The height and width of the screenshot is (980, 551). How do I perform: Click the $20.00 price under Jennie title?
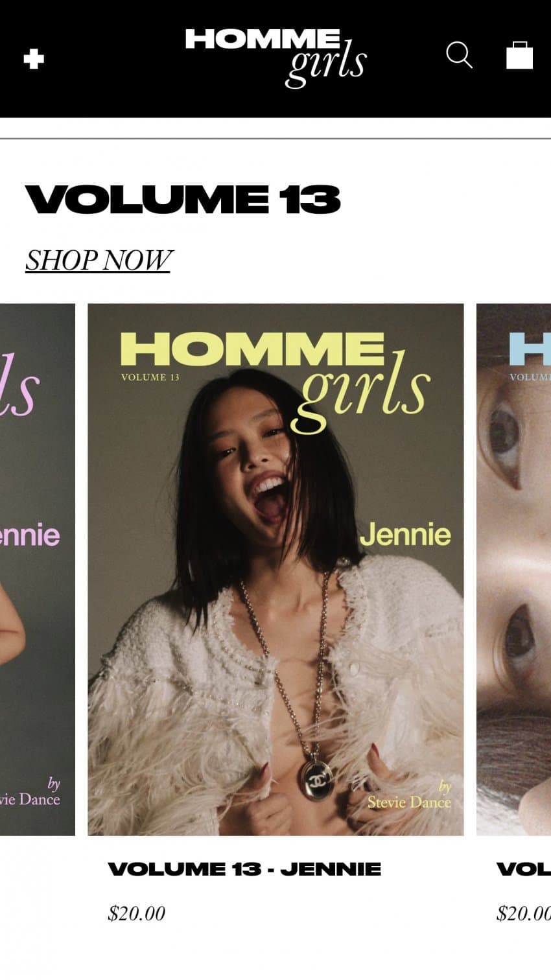(136, 913)
